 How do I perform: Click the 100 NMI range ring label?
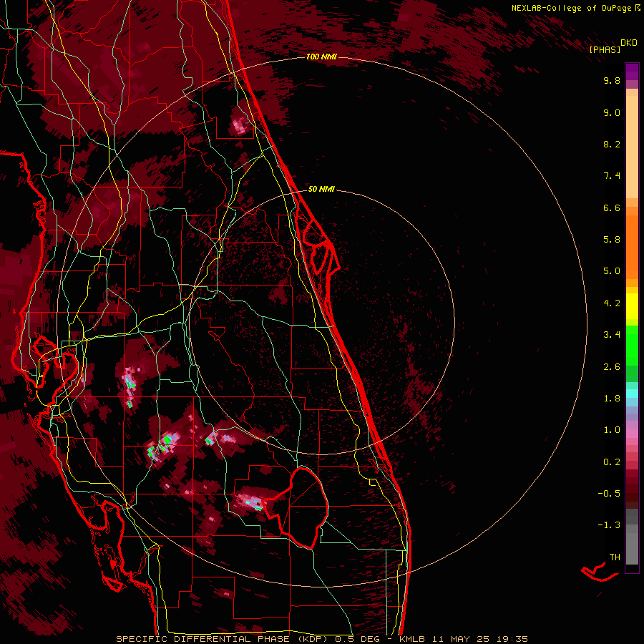coord(321,57)
